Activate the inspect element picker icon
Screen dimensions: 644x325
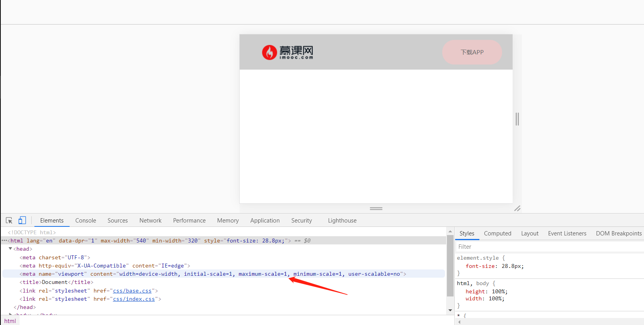(x=9, y=221)
